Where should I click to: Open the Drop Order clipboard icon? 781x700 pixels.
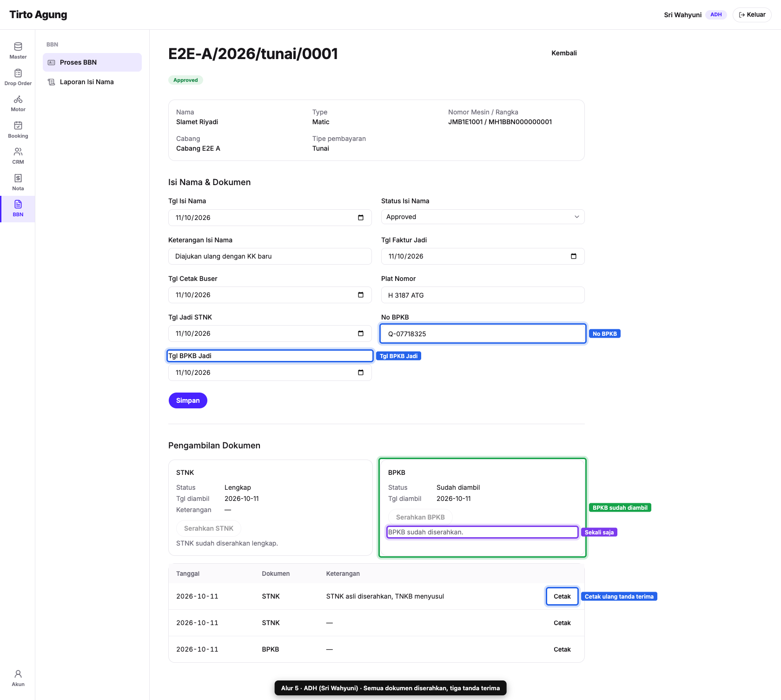[18, 73]
